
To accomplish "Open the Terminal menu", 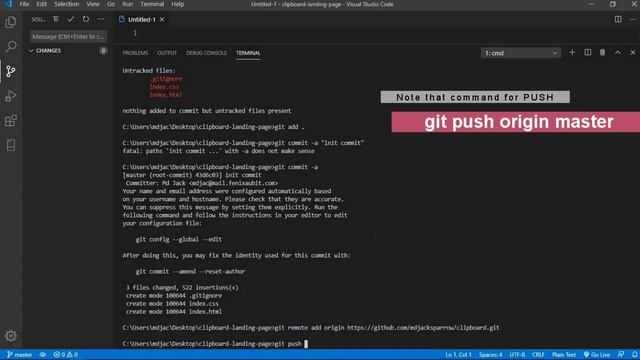I will click(x=152, y=4).
